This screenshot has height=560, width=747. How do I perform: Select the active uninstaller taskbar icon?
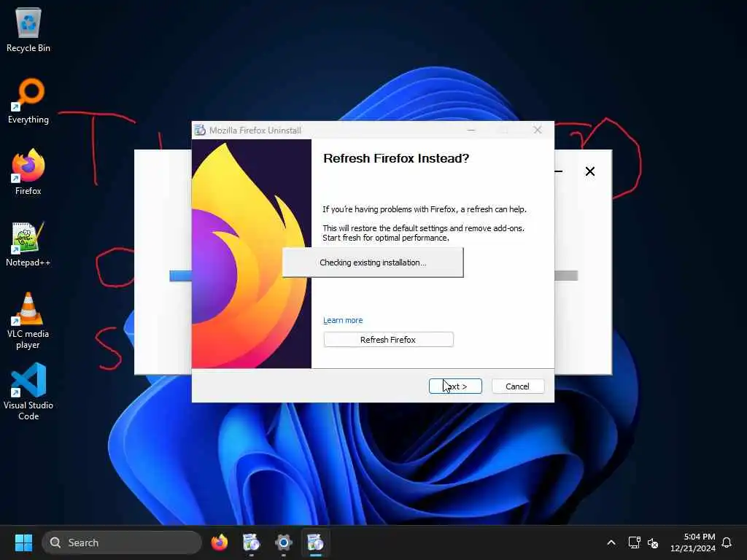(315, 542)
